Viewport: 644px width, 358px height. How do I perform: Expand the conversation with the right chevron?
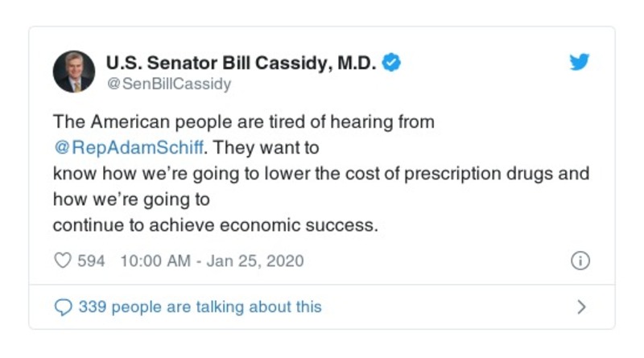(581, 307)
